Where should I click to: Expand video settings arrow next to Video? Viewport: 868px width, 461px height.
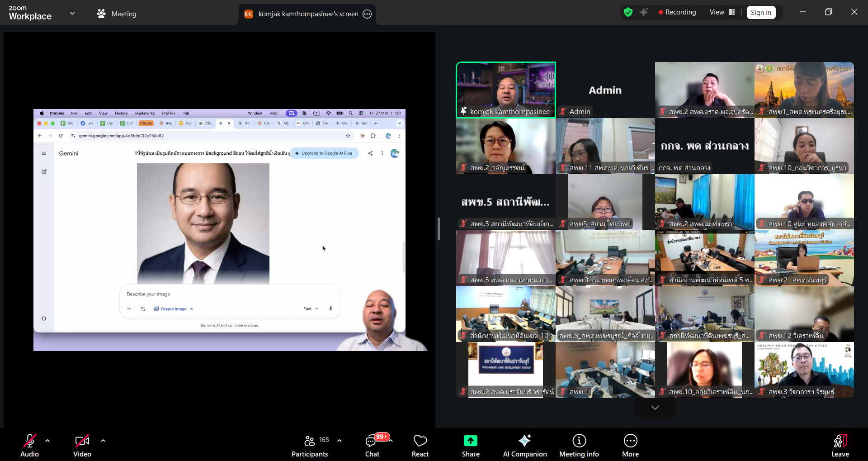(x=103, y=440)
